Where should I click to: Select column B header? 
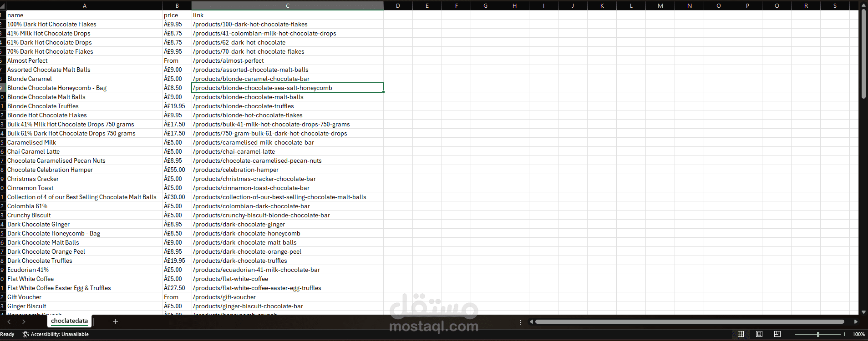(x=177, y=5)
